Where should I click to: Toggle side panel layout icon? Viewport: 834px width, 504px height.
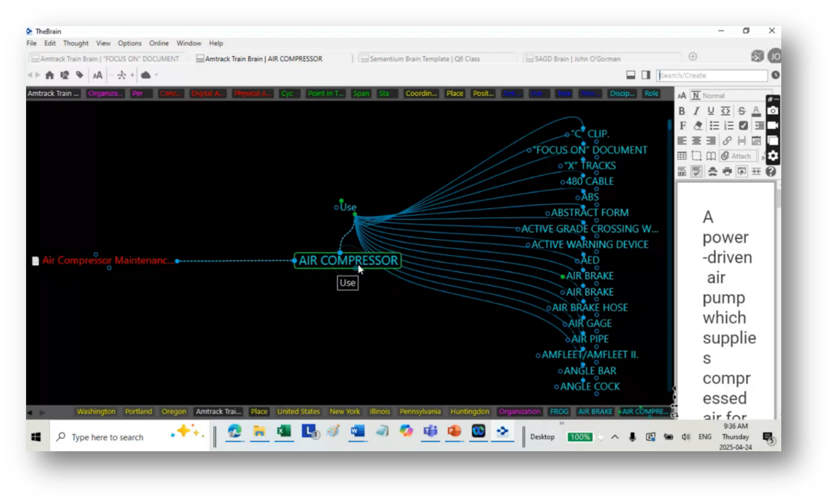646,75
